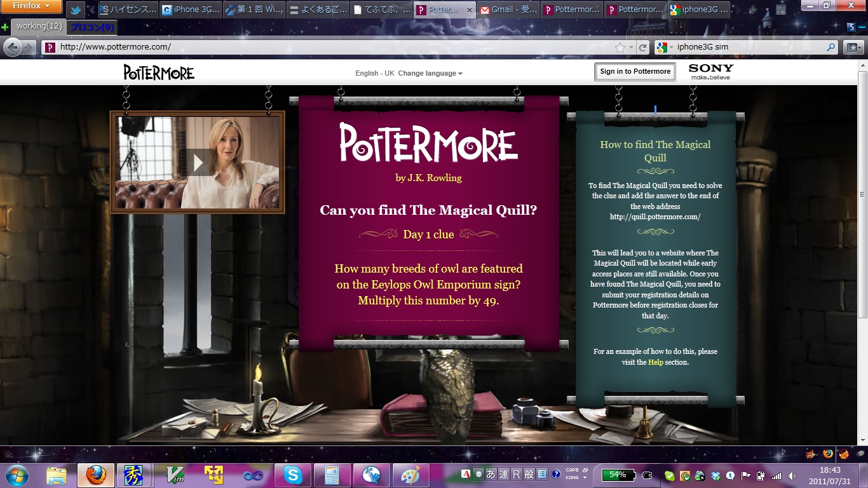
Task: Open the wireless network signal icon
Action: click(776, 475)
